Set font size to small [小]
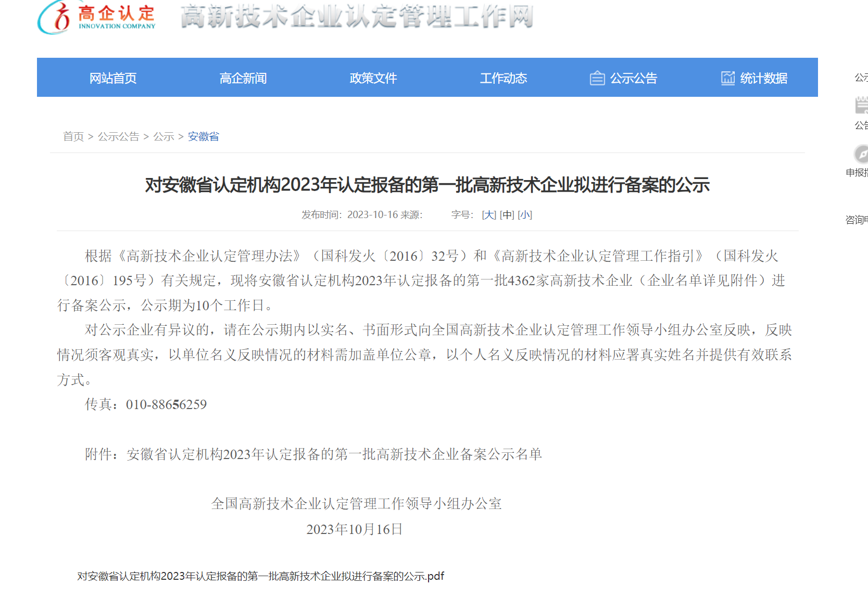 point(525,215)
